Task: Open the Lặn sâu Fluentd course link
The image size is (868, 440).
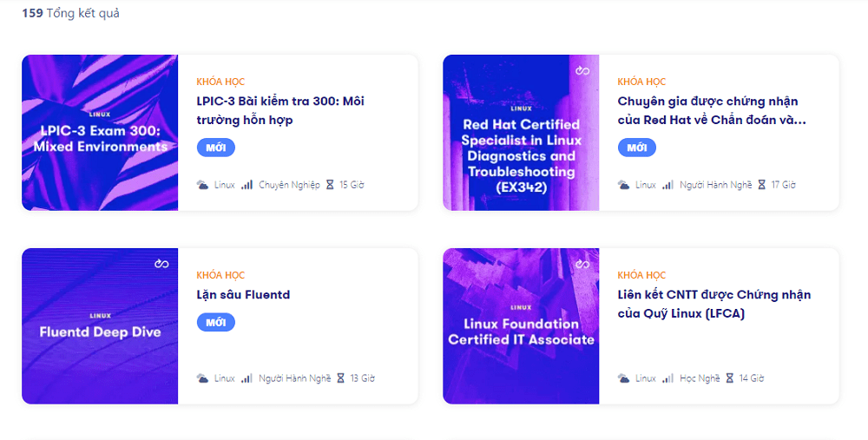Action: [x=243, y=295]
